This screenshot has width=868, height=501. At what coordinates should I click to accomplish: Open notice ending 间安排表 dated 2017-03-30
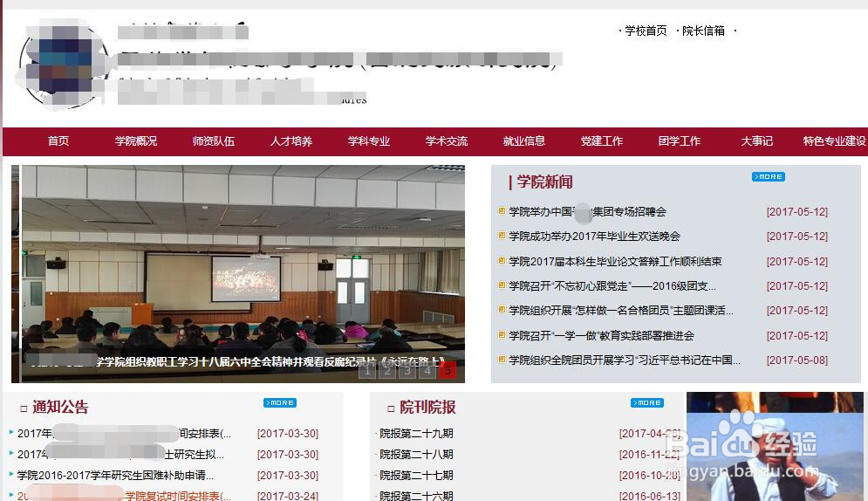(124, 434)
